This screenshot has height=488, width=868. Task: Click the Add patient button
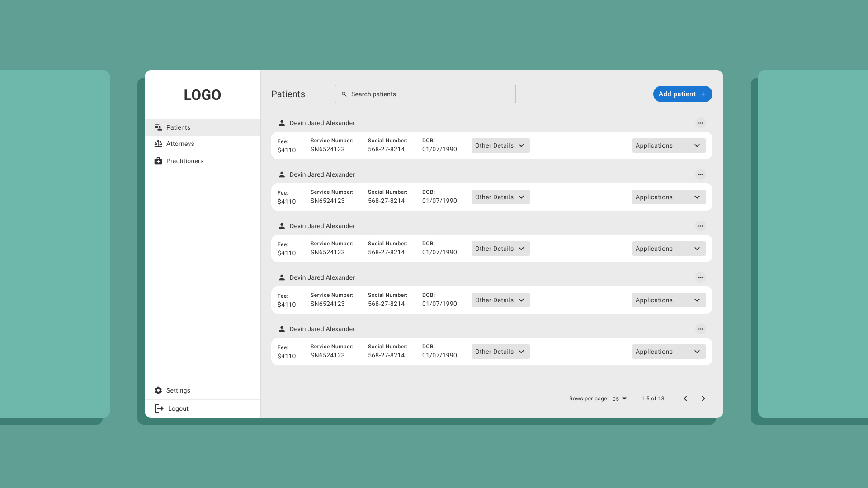[x=683, y=94]
